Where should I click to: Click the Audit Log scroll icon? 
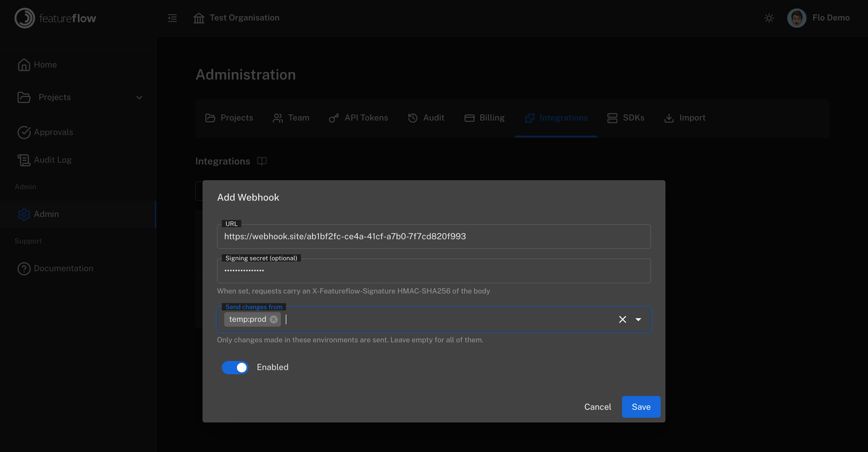[24, 160]
